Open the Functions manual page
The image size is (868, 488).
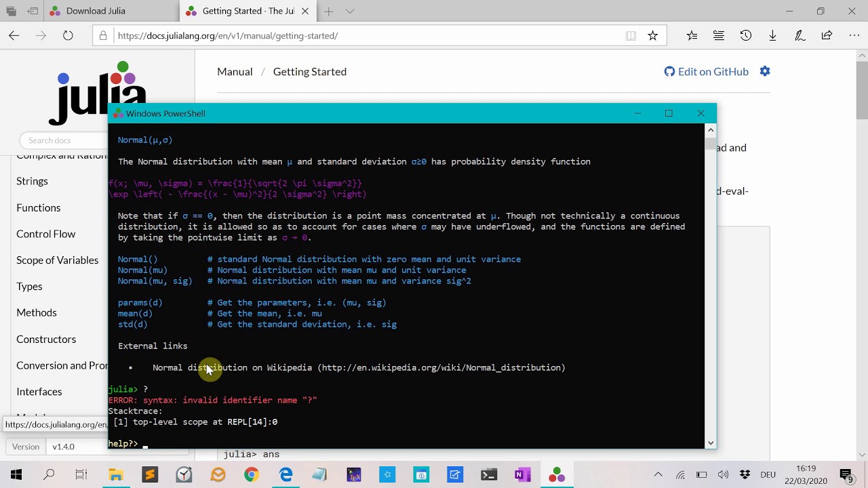click(38, 207)
